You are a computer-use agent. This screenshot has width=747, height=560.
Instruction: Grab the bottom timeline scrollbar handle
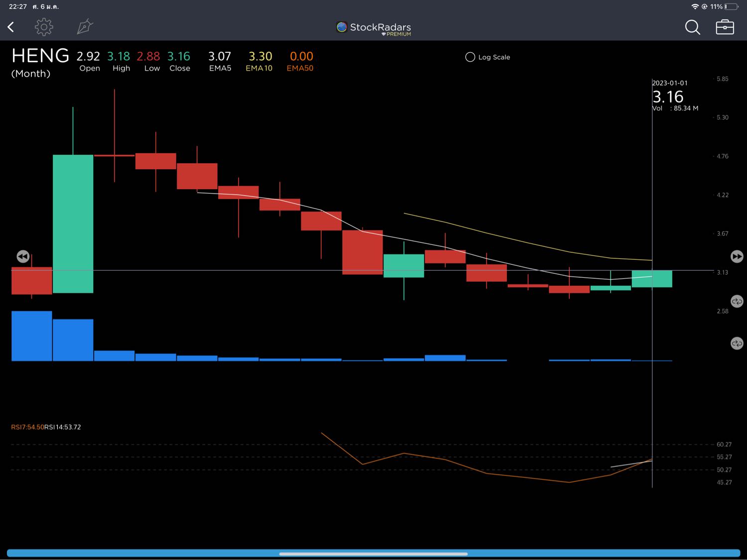(x=373, y=554)
